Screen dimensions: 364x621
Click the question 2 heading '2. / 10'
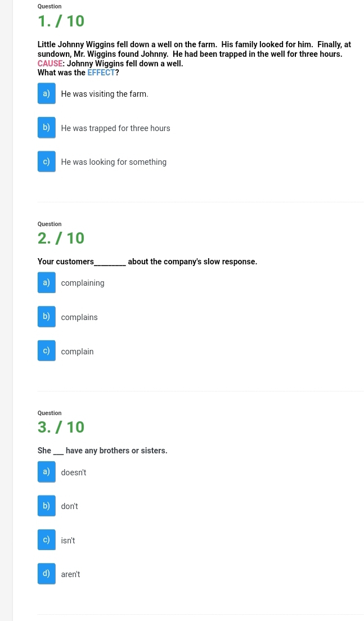(61, 238)
